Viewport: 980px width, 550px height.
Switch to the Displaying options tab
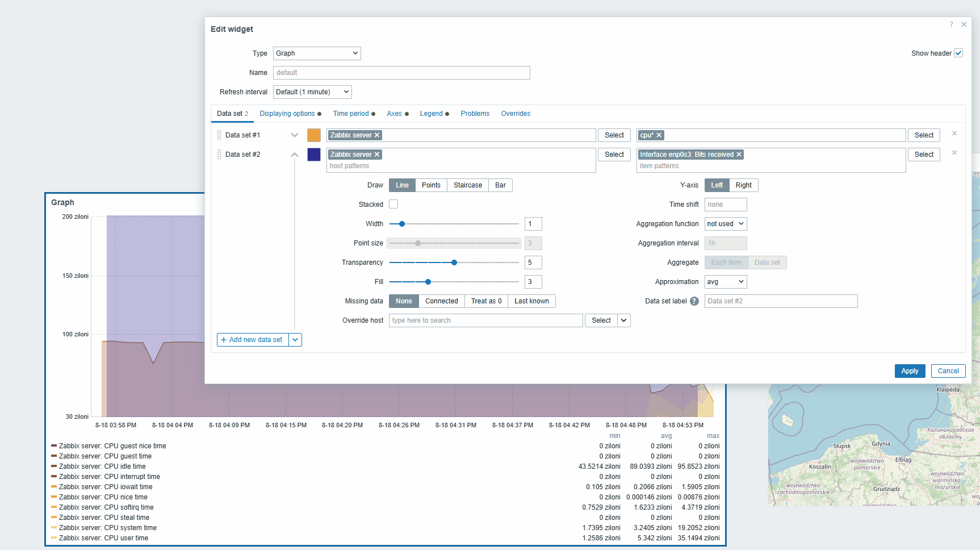(290, 114)
